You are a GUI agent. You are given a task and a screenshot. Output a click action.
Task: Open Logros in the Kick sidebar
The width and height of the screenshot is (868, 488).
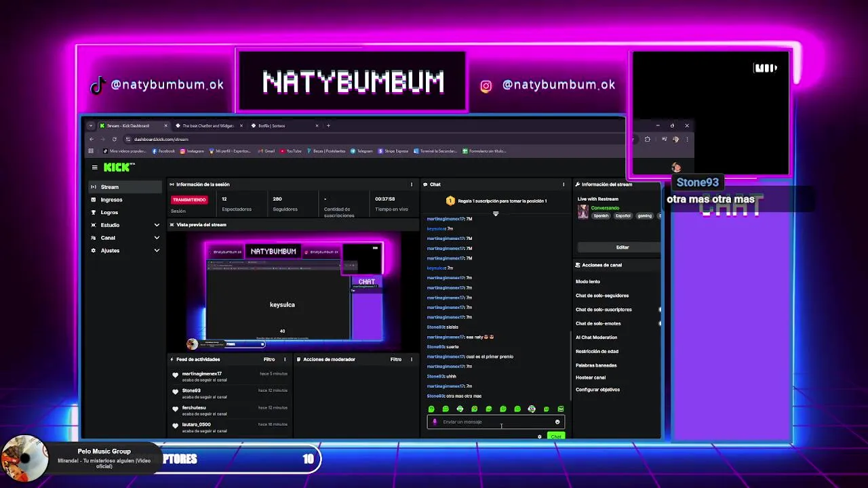[x=125, y=212]
